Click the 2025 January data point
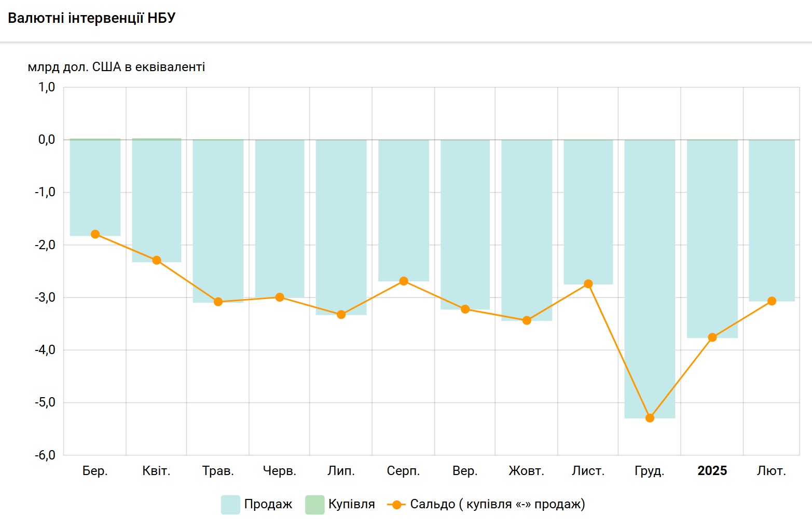Viewport: 812px width, 528px height. pos(712,337)
